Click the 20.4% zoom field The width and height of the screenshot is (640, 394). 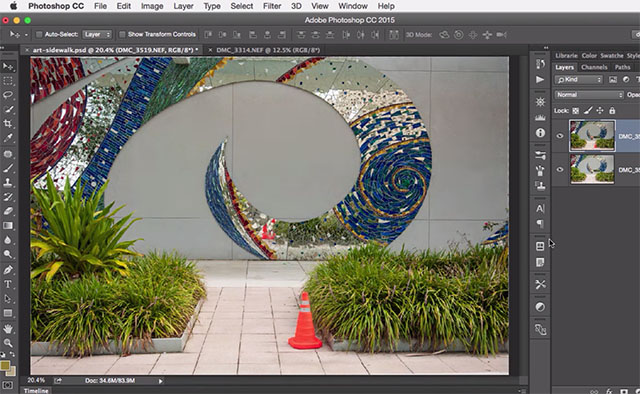click(36, 381)
